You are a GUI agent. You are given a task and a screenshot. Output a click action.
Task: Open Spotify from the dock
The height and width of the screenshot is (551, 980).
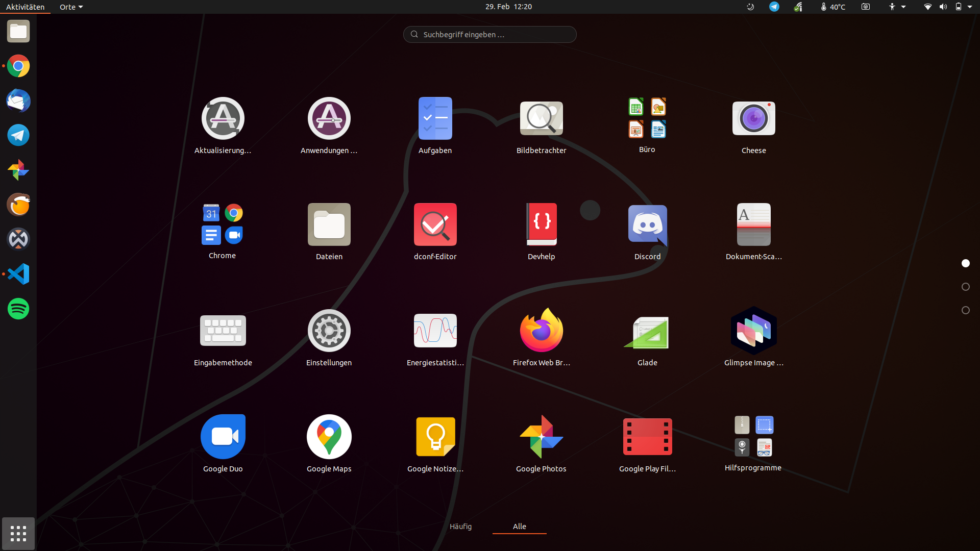[18, 309]
